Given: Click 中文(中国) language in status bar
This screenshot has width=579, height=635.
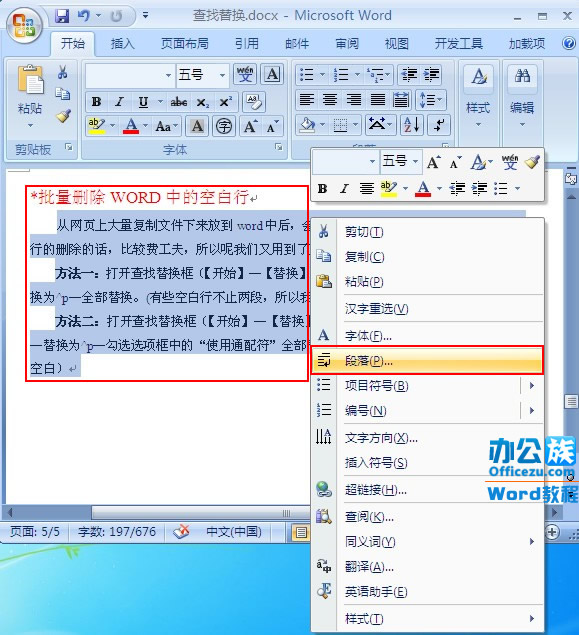Looking at the screenshot, I should point(234,531).
